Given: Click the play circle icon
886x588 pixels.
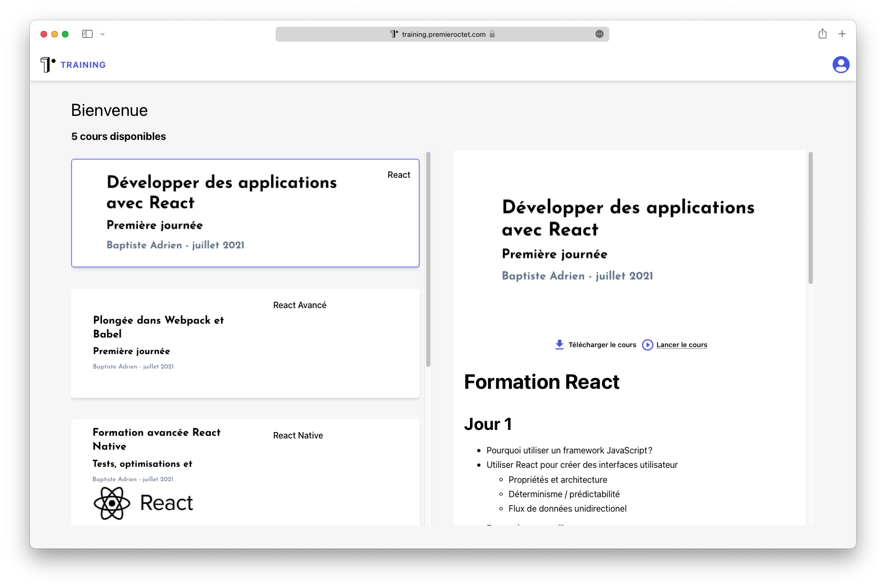Looking at the screenshot, I should click(647, 345).
